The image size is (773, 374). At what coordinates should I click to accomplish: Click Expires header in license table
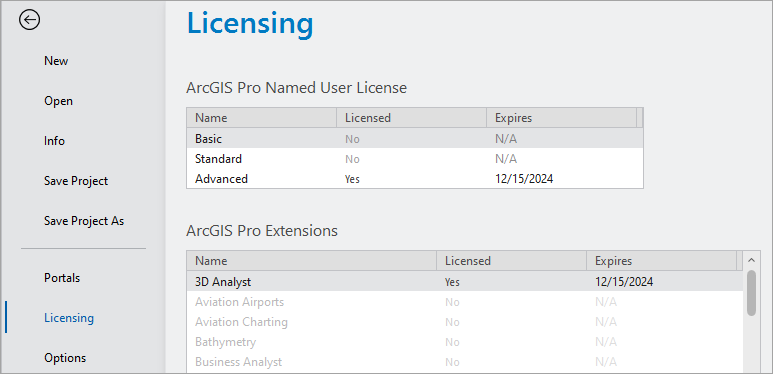coord(562,118)
